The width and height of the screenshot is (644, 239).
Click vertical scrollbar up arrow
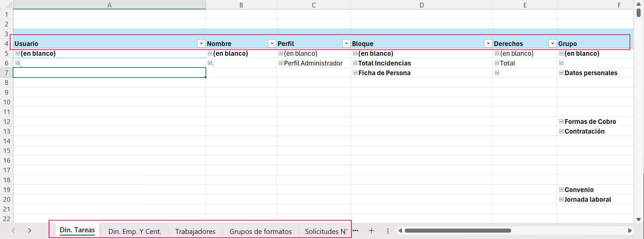(x=639, y=4)
